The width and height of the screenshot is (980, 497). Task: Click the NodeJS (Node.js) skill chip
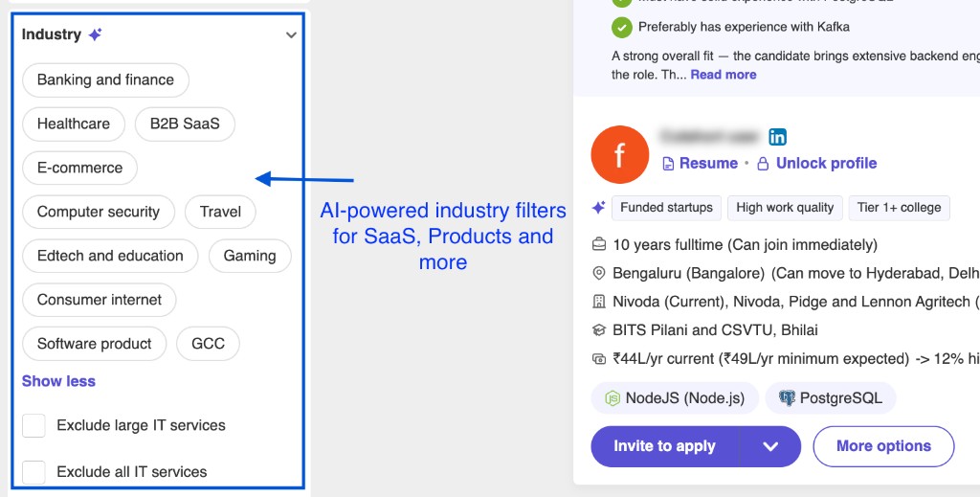(675, 398)
